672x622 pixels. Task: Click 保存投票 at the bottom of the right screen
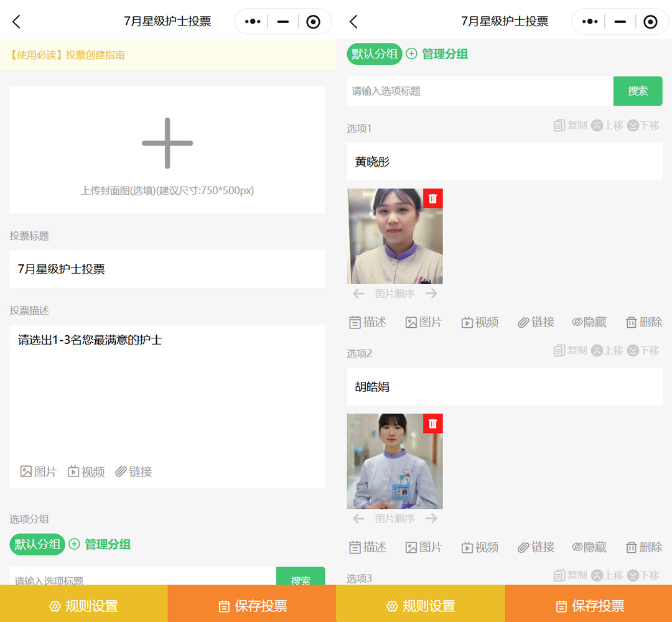pos(589,606)
